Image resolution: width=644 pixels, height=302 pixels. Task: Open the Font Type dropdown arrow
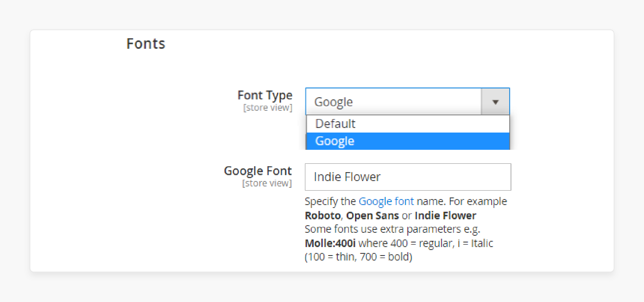tap(495, 102)
